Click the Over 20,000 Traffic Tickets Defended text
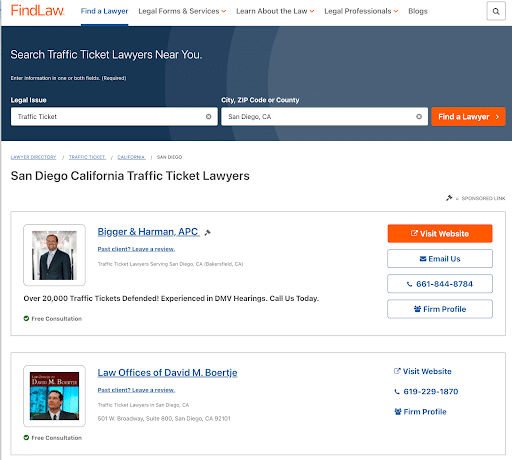This screenshot has width=512, height=460. (x=171, y=298)
